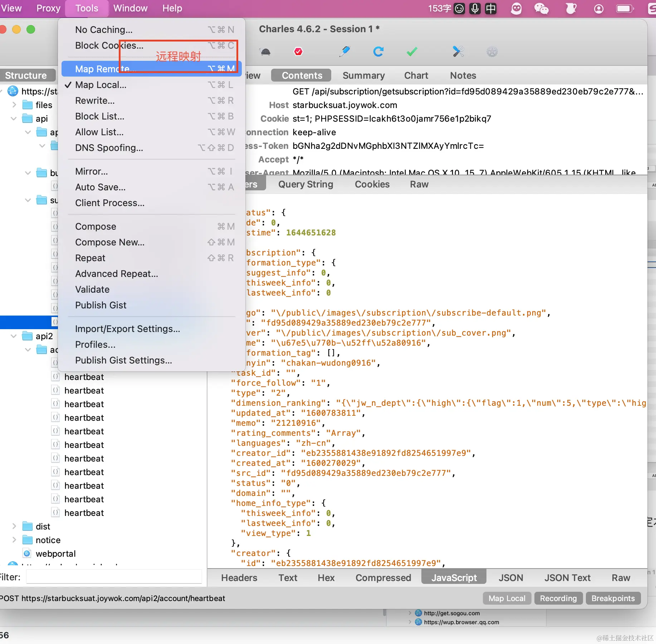Click the globe icon beside http://get.sogou.com
The width and height of the screenshot is (656, 644).
pos(418,613)
